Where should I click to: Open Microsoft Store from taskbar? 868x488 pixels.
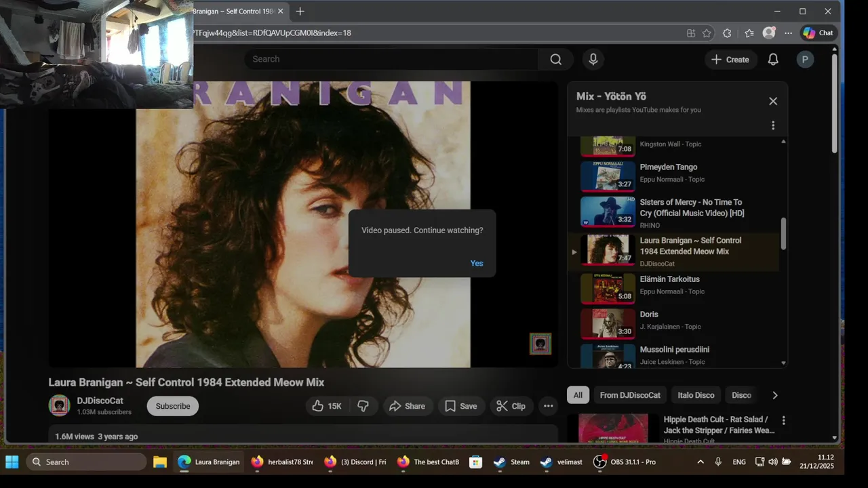click(476, 462)
